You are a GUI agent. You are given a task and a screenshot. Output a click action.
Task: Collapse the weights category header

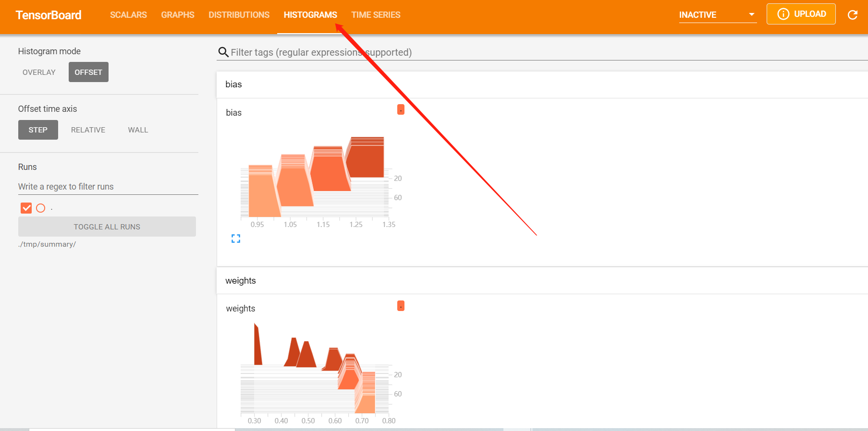click(x=542, y=281)
